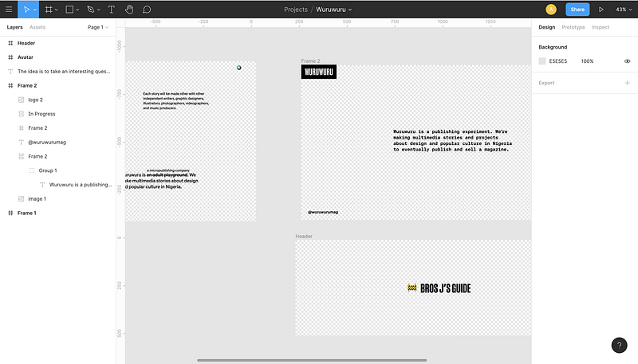This screenshot has height=364, width=638.
Task: Click the Present play icon
Action: [x=601, y=10]
